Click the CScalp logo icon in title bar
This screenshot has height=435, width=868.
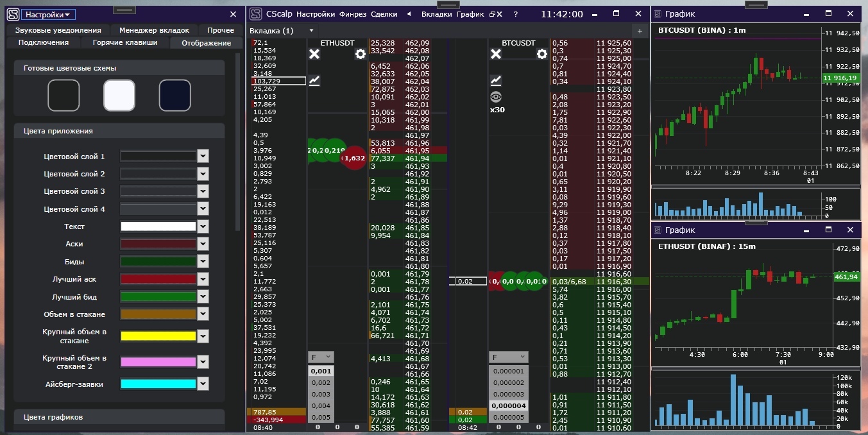click(256, 13)
